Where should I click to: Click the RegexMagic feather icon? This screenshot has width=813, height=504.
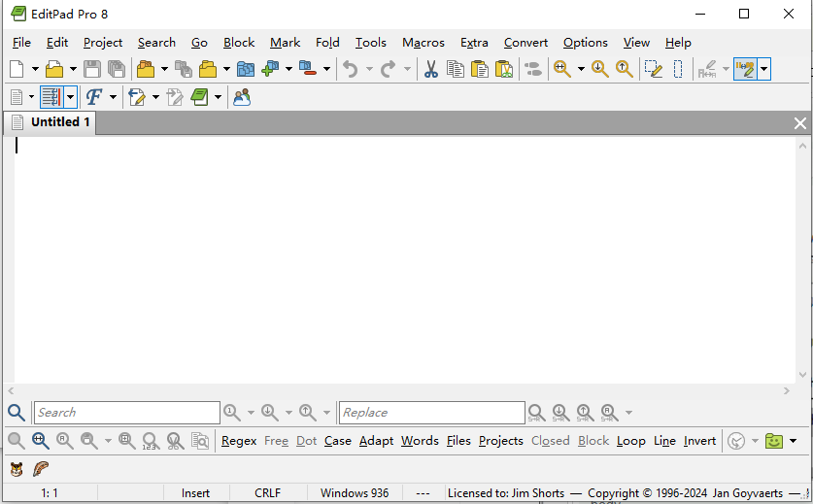[41, 469]
